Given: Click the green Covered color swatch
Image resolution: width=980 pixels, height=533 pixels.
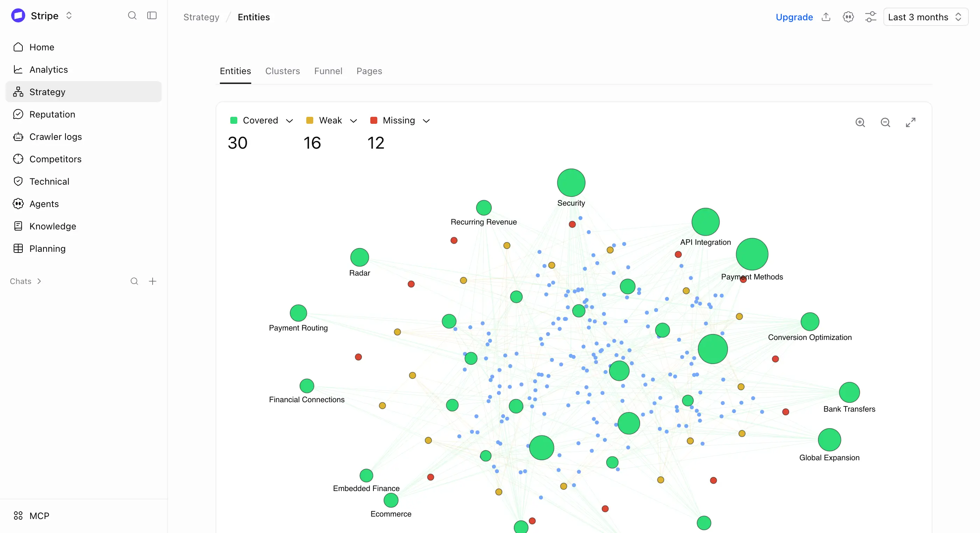Looking at the screenshot, I should tap(234, 121).
